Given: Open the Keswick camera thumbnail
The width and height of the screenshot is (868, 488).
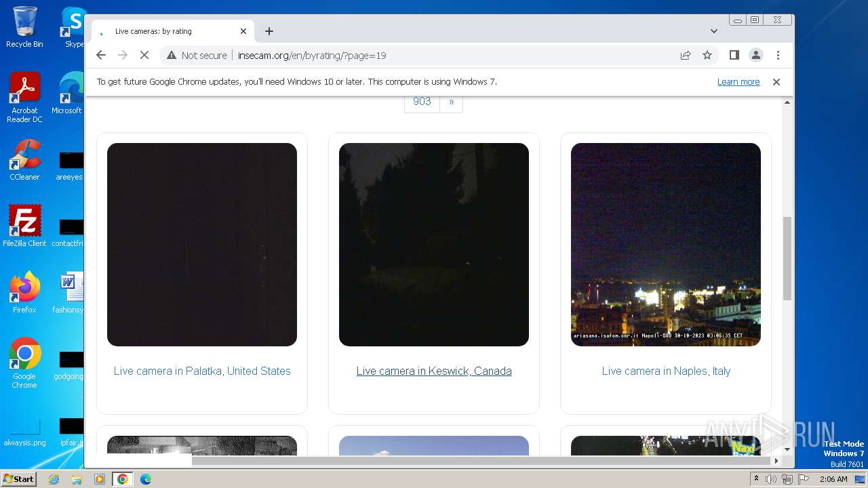Looking at the screenshot, I should tap(434, 245).
